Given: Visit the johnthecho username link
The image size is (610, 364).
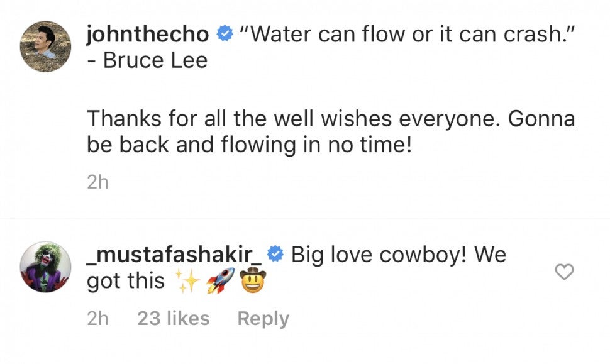Looking at the screenshot, I should (148, 35).
